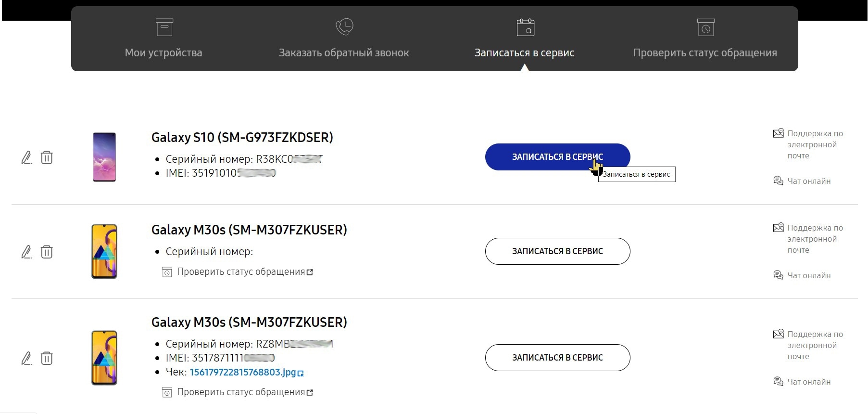Click Записаться в сервис for M30s with receipt
The height and width of the screenshot is (414, 868).
557,358
